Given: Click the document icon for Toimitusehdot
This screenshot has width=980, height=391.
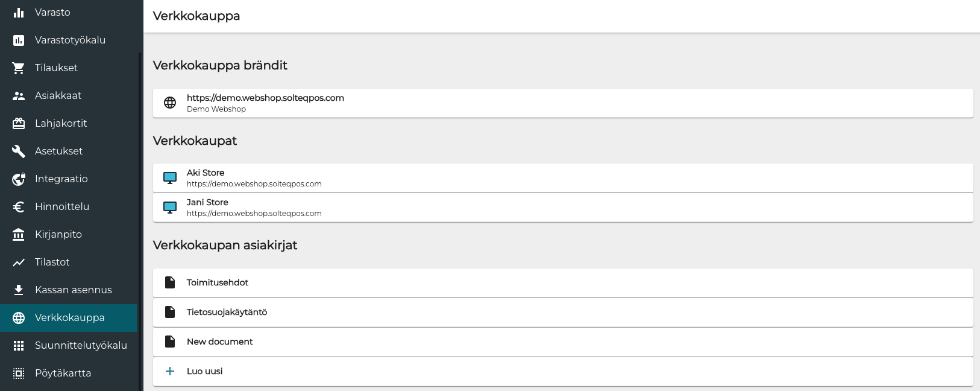Looking at the screenshot, I should [170, 283].
